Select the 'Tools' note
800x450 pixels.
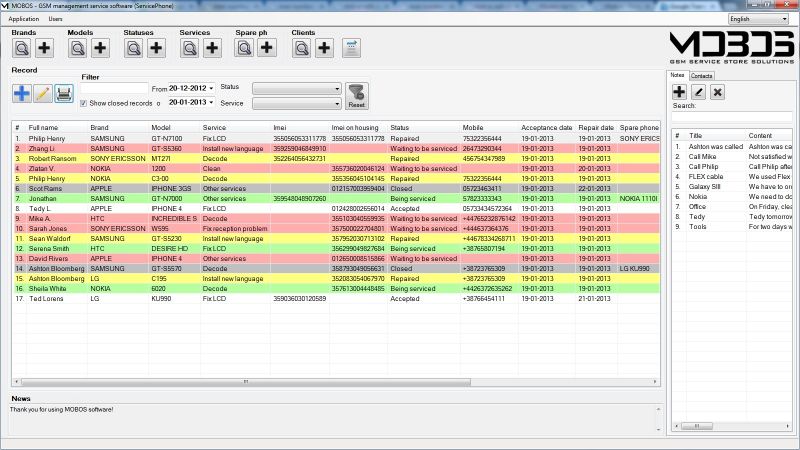pyautogui.click(x=733, y=227)
